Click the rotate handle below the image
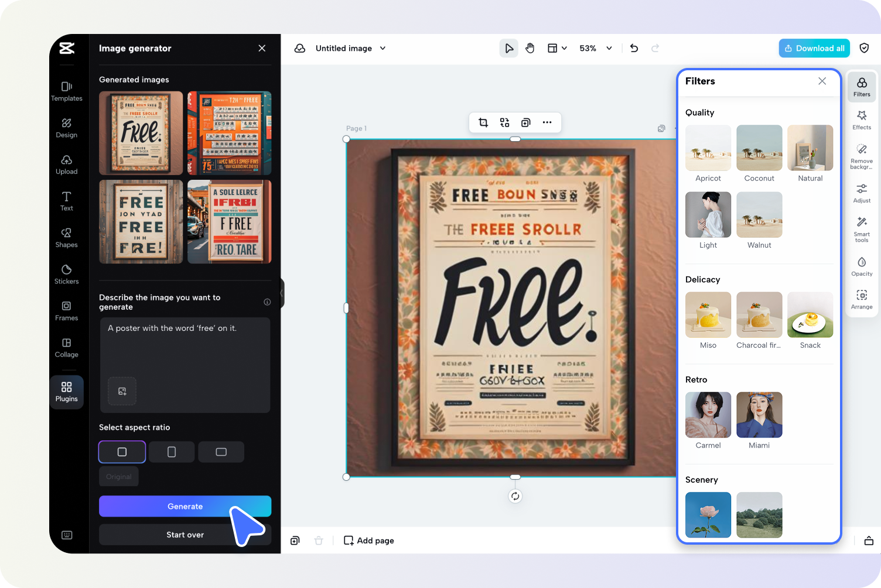This screenshot has height=588, width=881. (x=515, y=496)
